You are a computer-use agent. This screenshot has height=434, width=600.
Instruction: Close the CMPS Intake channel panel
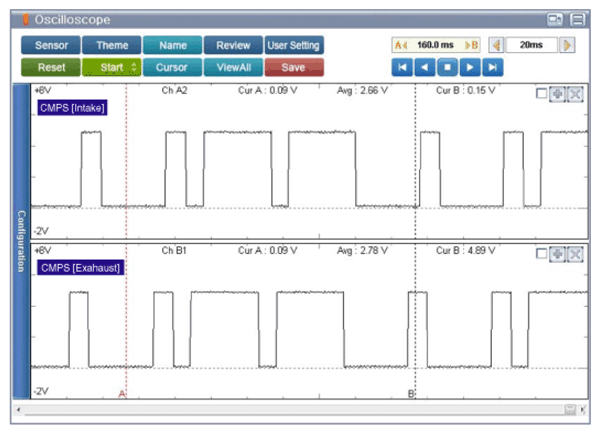[x=575, y=93]
